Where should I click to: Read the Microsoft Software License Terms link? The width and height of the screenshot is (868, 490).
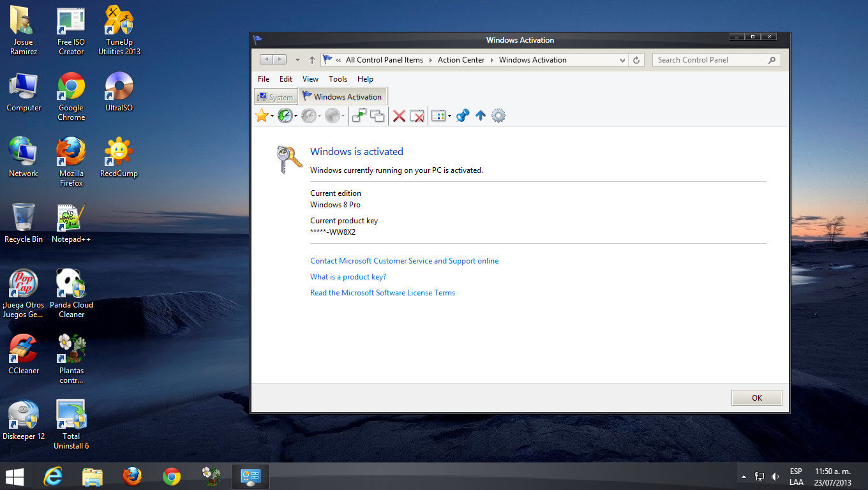click(x=383, y=293)
